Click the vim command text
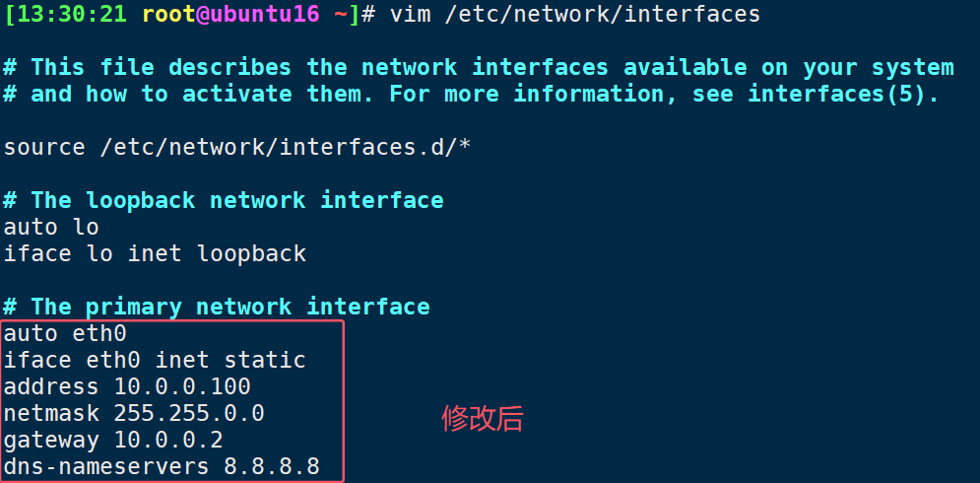980x483 pixels. click(x=410, y=14)
